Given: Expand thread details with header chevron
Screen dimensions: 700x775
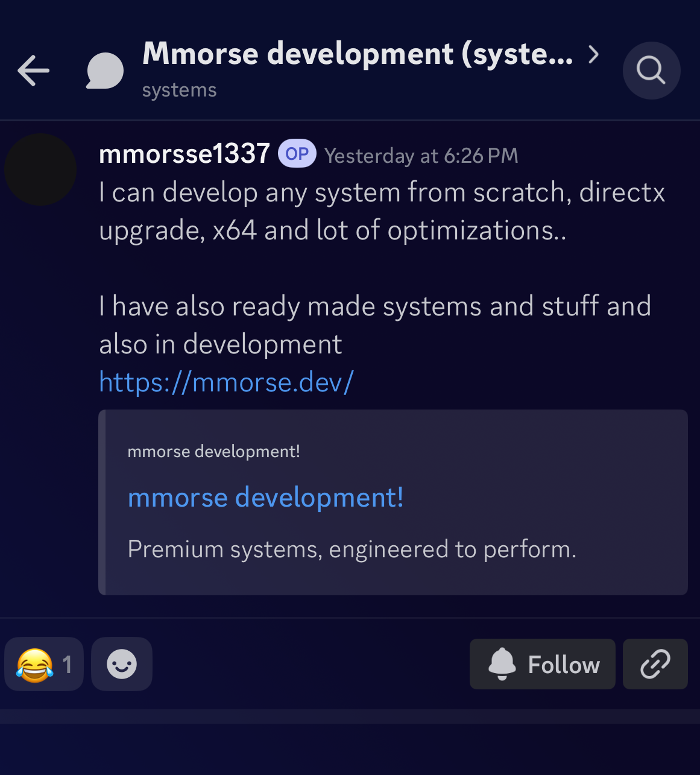Looking at the screenshot, I should tap(594, 54).
